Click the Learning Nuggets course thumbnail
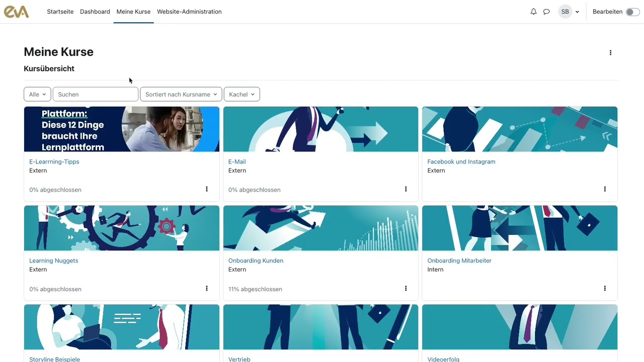Viewport: 644px width, 362px height. point(122,228)
